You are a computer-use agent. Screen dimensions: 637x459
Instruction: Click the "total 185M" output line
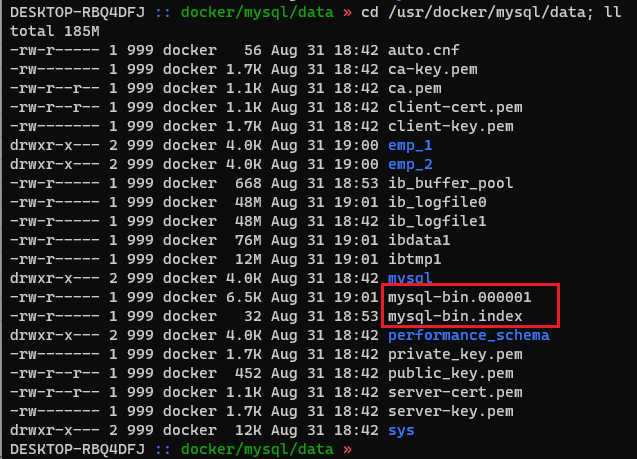click(50, 31)
